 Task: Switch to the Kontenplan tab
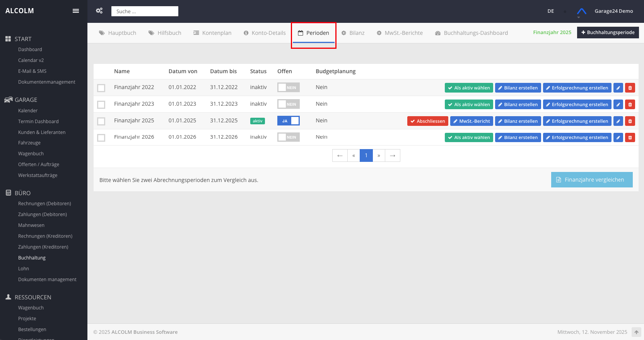tap(212, 33)
